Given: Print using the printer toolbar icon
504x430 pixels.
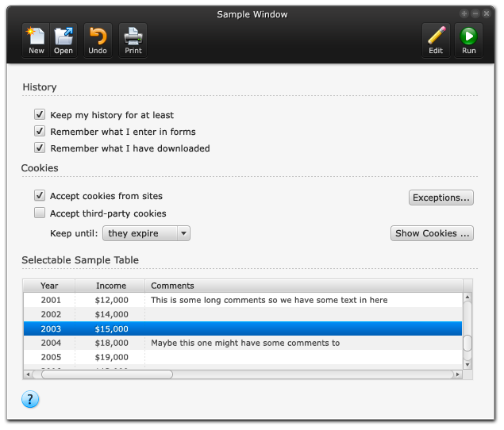Looking at the screenshot, I should tap(133, 40).
